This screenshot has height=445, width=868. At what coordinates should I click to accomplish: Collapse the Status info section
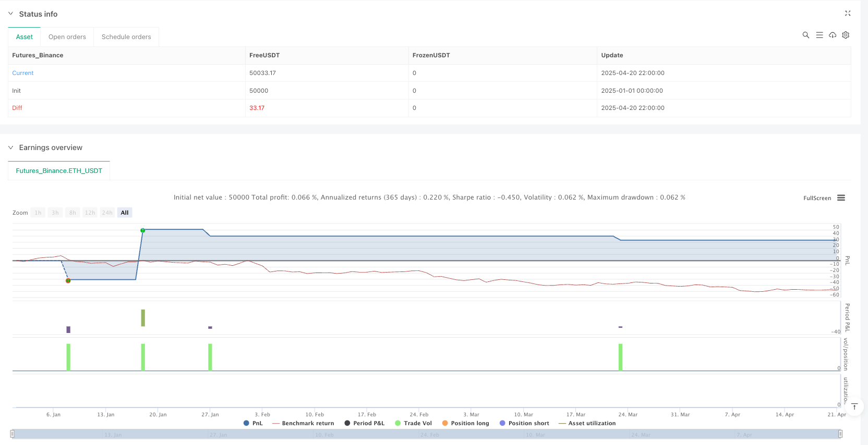point(10,14)
